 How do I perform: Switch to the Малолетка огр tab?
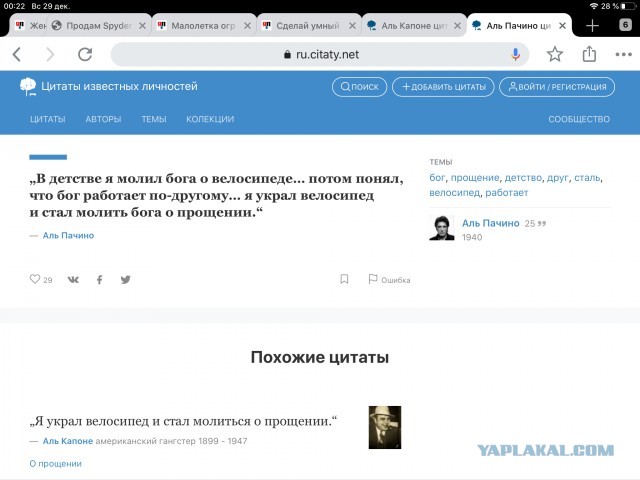(202, 26)
